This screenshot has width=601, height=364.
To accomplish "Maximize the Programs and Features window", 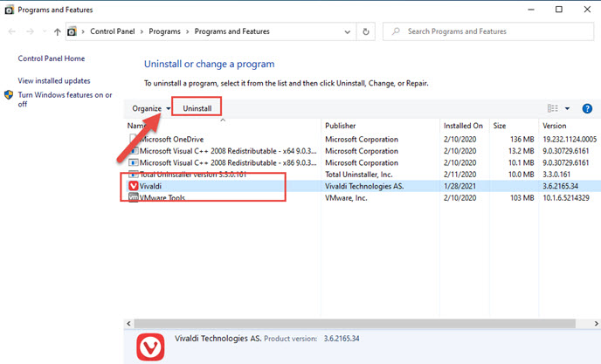I will tap(559, 10).
